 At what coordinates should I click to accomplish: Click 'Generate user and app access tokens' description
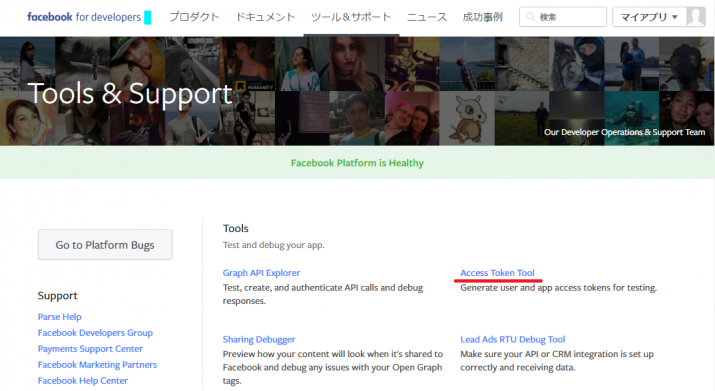click(558, 288)
